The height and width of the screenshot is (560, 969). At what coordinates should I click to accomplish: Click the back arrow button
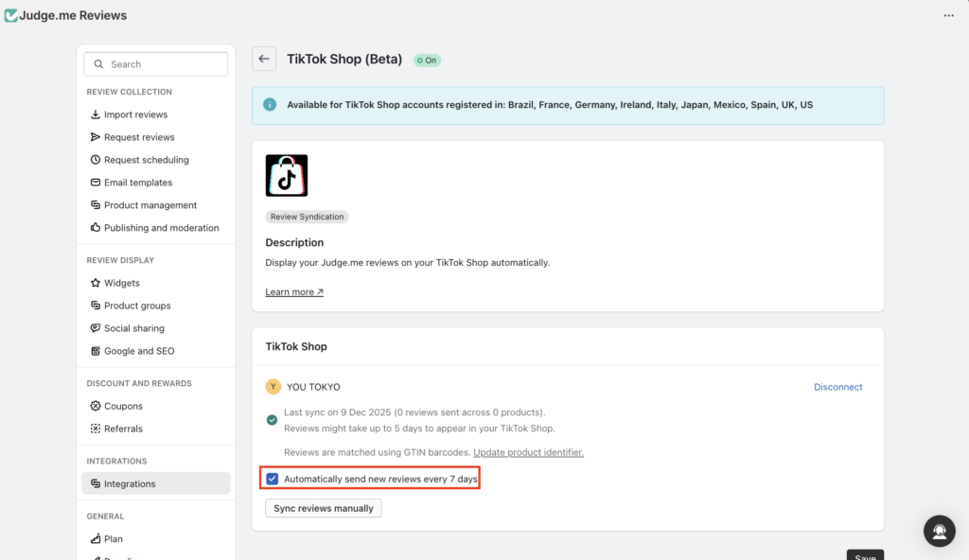coord(264,59)
